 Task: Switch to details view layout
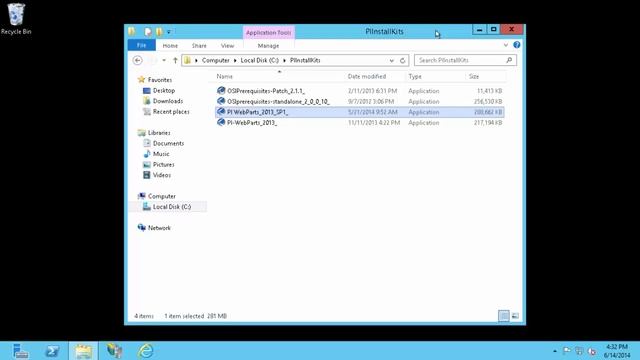(504, 316)
